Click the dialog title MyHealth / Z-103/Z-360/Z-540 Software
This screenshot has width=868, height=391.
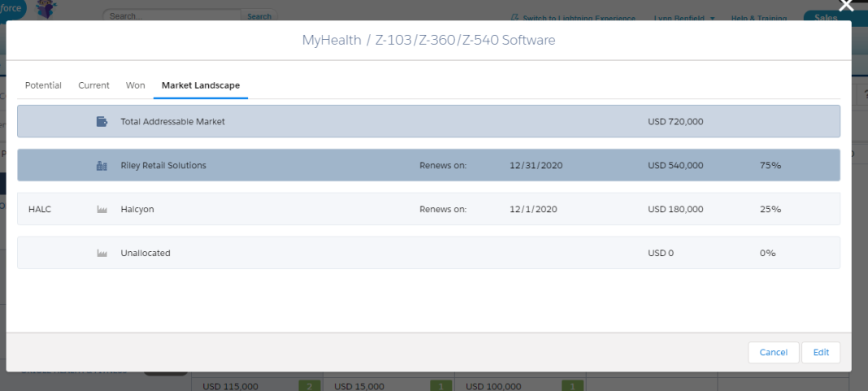(428, 40)
